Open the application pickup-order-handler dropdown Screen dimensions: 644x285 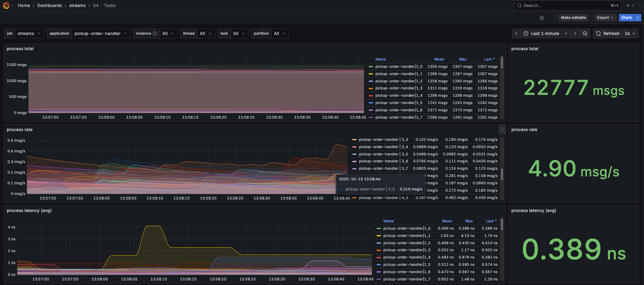coord(100,33)
